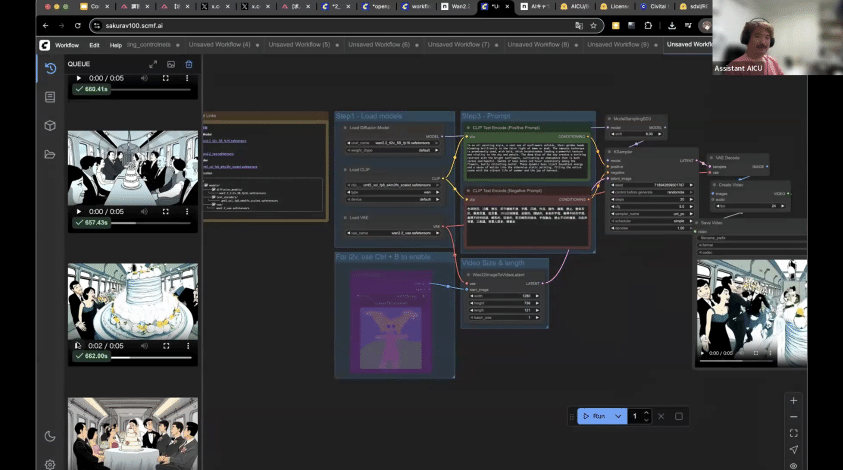This screenshot has height=470, width=843.
Task: Open the vae_name dropdown
Action: point(393,233)
